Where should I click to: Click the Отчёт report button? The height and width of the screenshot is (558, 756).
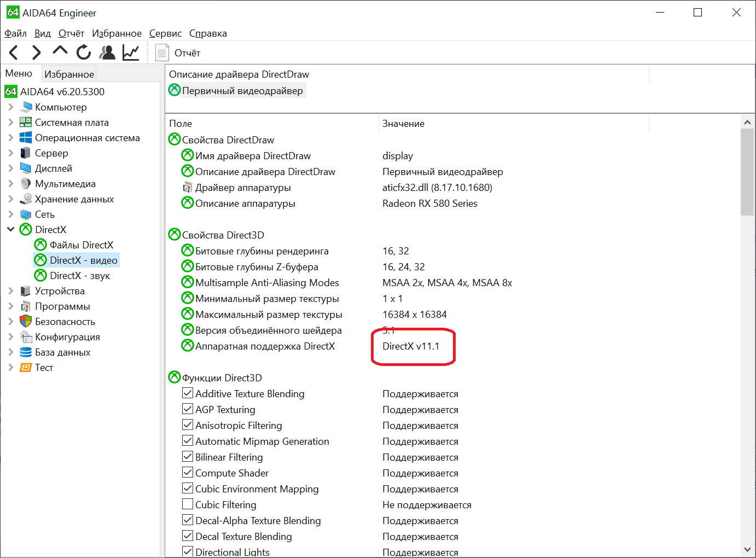coord(178,53)
